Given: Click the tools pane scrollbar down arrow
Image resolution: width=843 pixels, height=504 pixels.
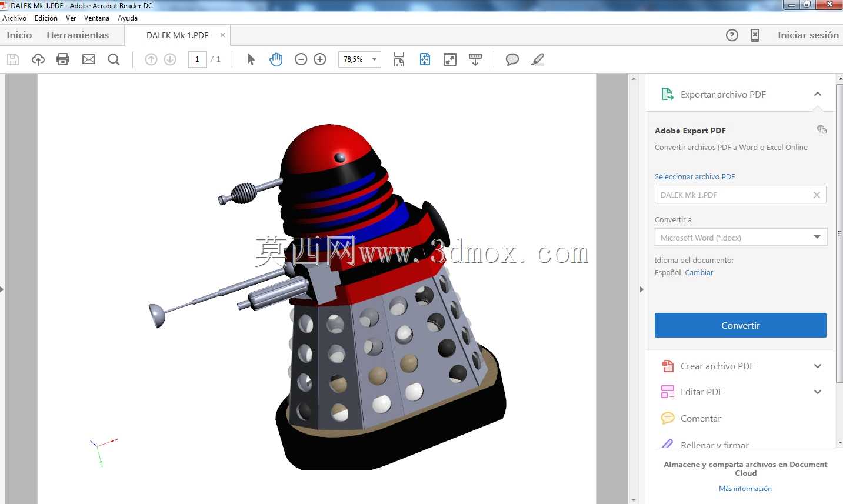Looking at the screenshot, I should point(839,442).
